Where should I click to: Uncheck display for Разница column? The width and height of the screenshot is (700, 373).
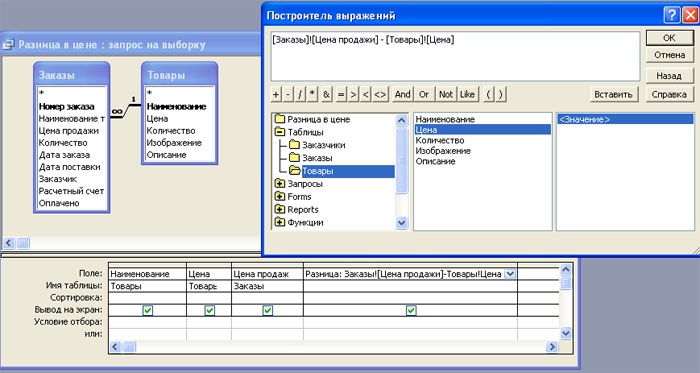411,310
